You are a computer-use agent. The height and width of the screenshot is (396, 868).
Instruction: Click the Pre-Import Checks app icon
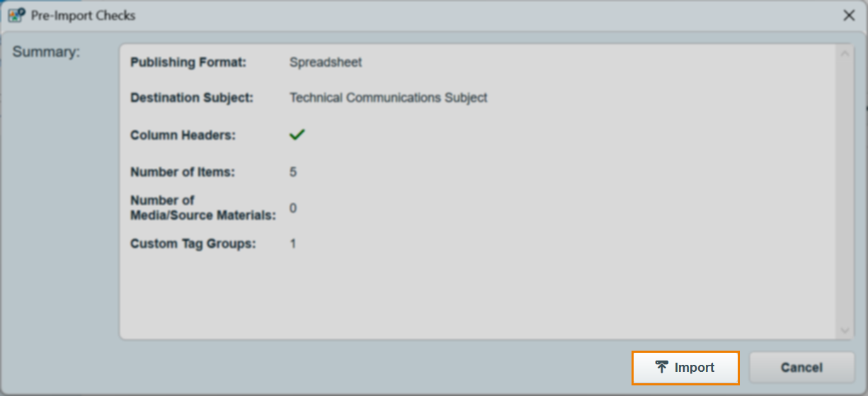(16, 15)
